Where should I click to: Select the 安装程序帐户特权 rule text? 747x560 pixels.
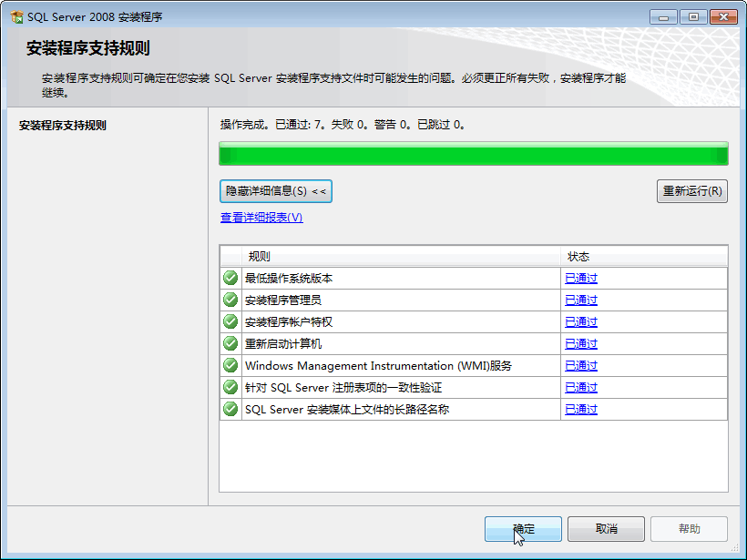[x=289, y=322]
